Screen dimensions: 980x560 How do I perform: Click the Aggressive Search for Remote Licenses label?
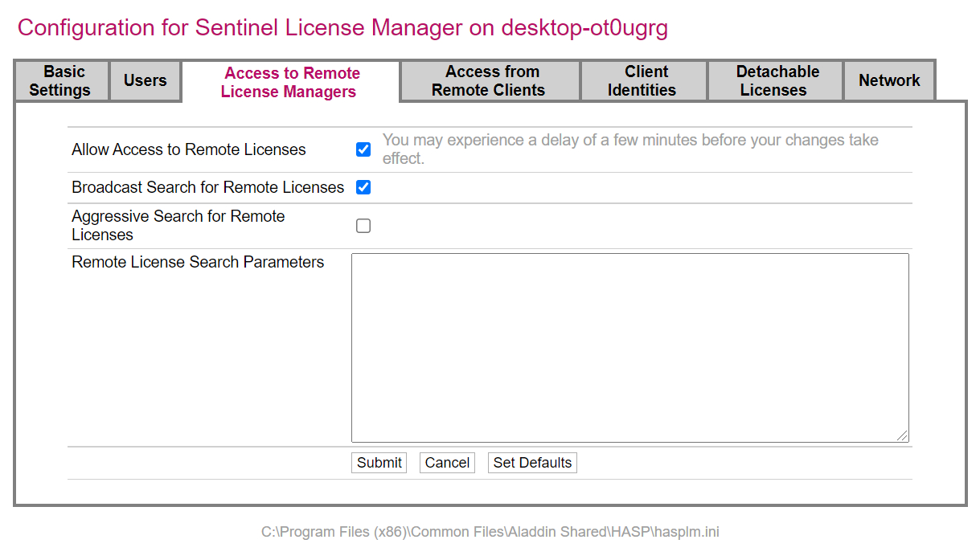(178, 226)
